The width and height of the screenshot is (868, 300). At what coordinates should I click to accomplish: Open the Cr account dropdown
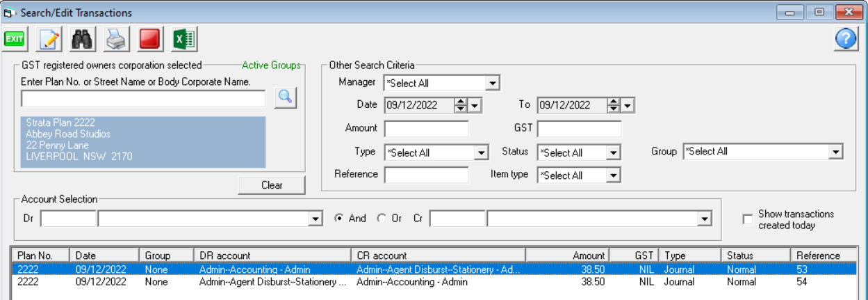[x=705, y=219]
